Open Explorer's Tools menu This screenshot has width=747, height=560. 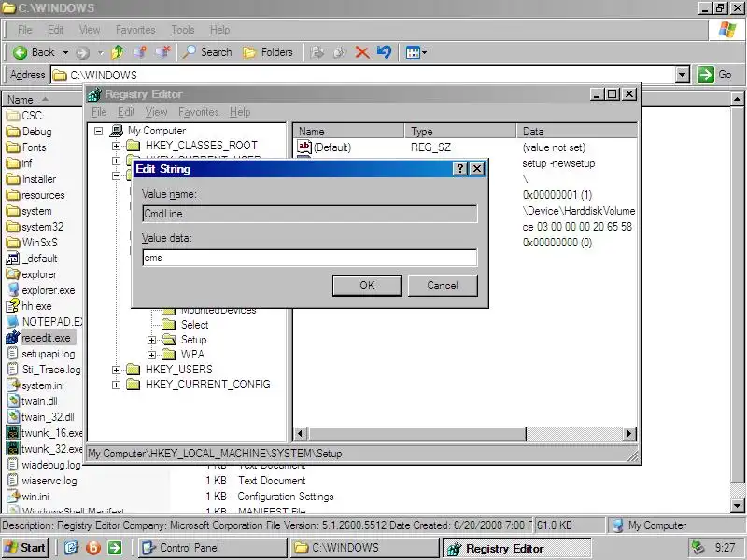183,30
